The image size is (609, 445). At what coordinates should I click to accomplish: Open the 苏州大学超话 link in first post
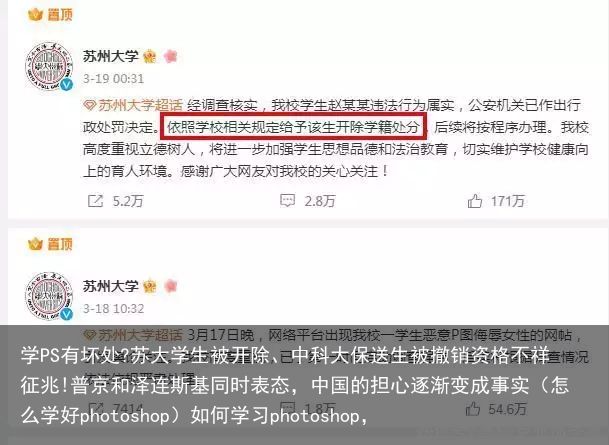tap(133, 105)
